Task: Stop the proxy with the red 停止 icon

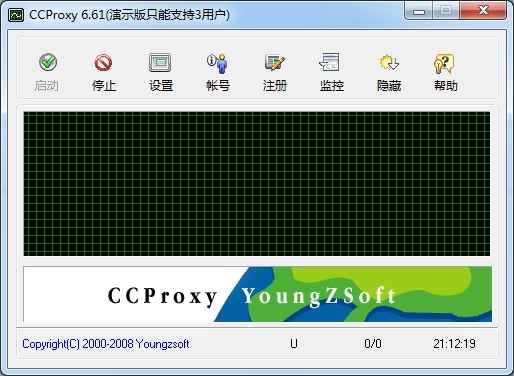Action: click(103, 62)
